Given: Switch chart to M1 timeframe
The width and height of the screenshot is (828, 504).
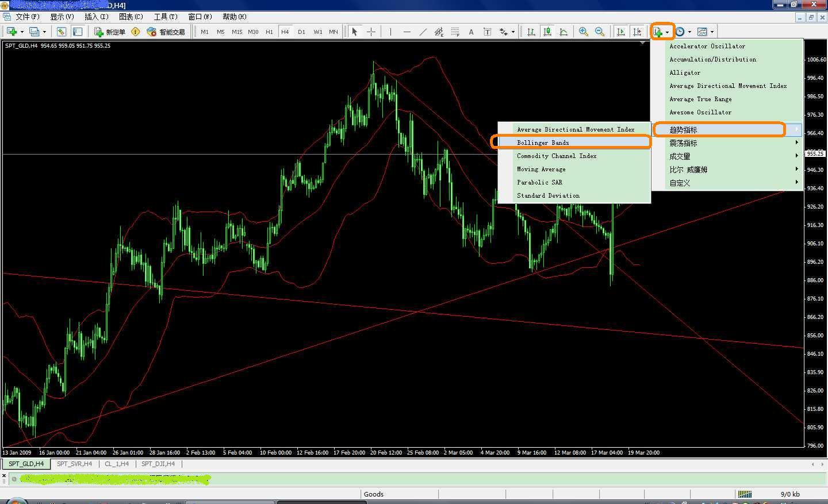Looking at the screenshot, I should (205, 32).
